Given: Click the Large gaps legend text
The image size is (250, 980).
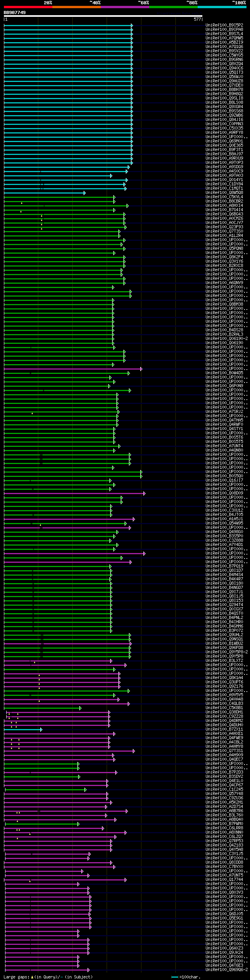Looking at the screenshot, I should 48,977.
